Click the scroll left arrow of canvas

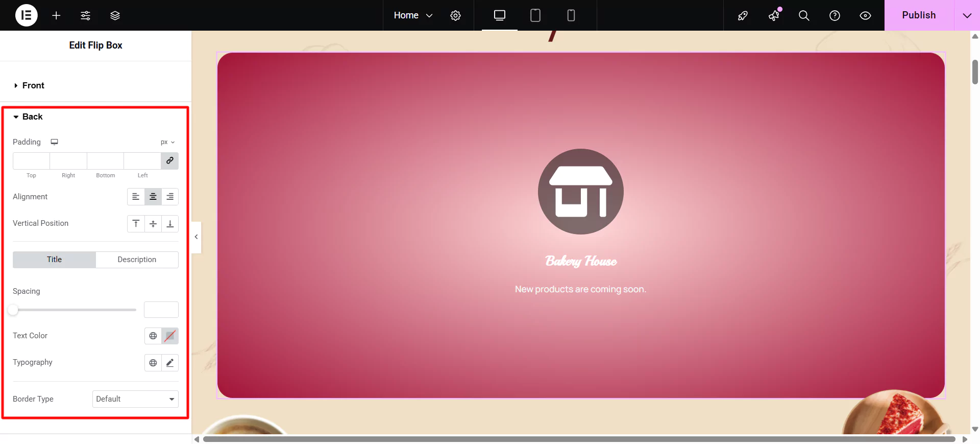point(197,439)
